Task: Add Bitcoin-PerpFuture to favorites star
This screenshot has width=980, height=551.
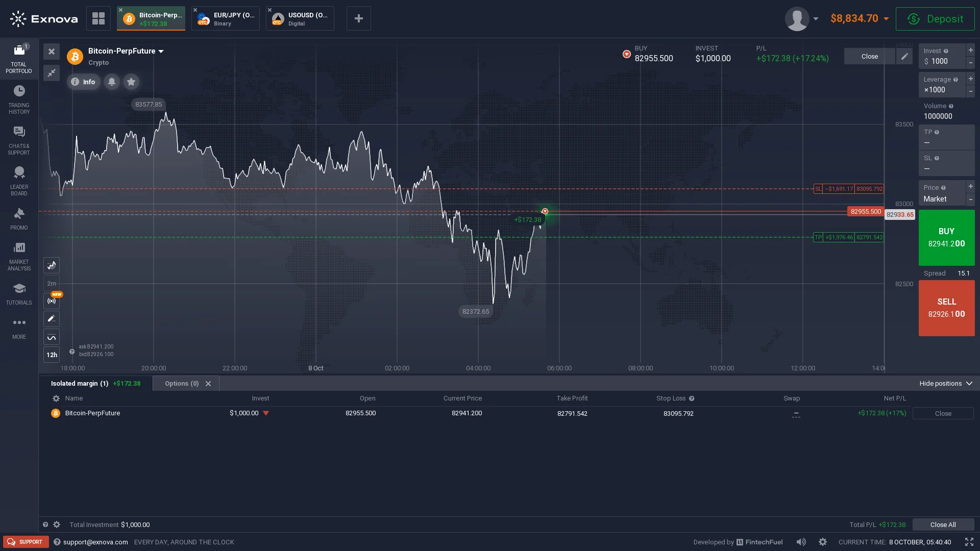Action: [x=131, y=82]
